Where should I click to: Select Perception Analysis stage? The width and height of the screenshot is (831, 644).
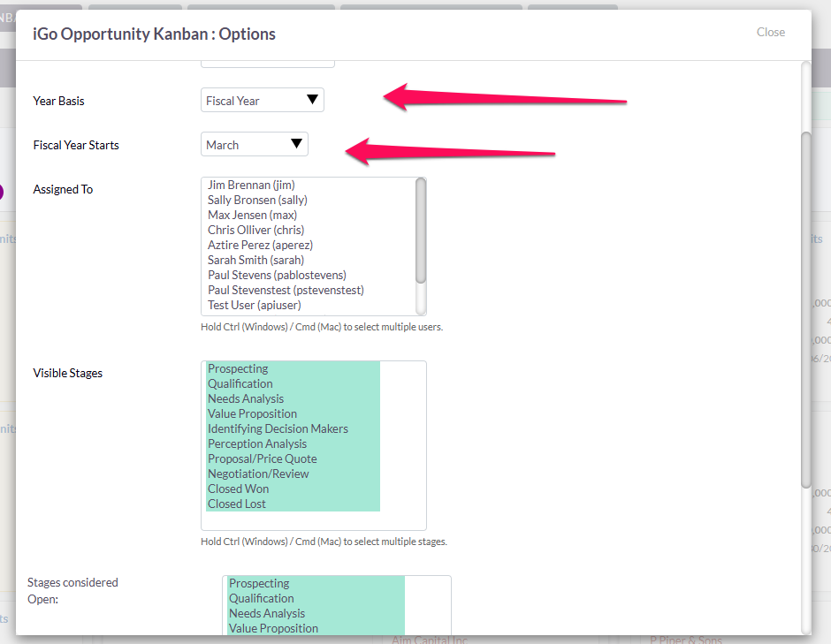coord(294,443)
